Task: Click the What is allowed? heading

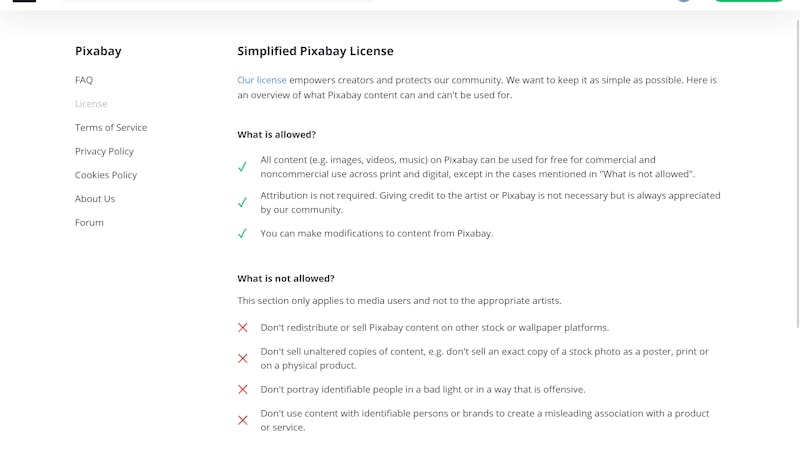Action: [277, 135]
